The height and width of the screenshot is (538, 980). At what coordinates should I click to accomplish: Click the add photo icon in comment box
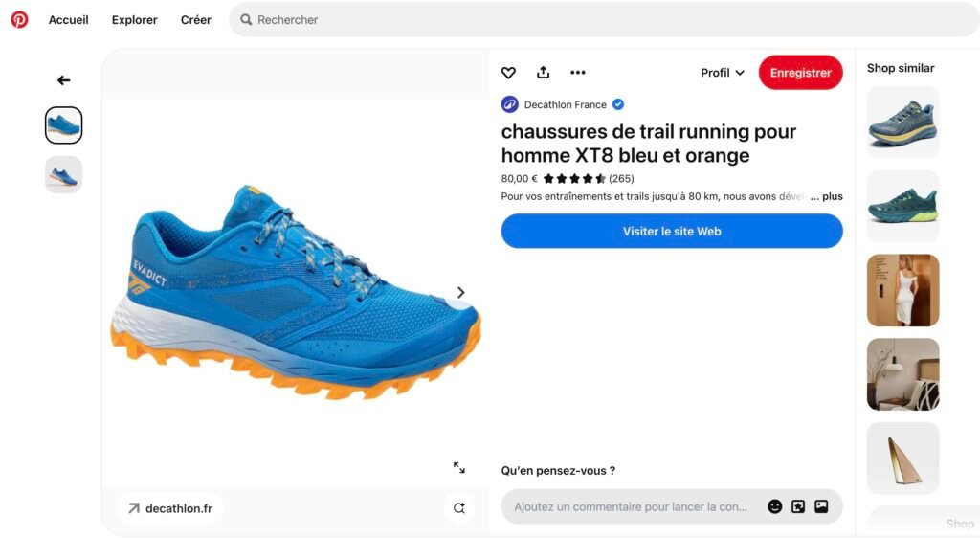click(x=821, y=506)
